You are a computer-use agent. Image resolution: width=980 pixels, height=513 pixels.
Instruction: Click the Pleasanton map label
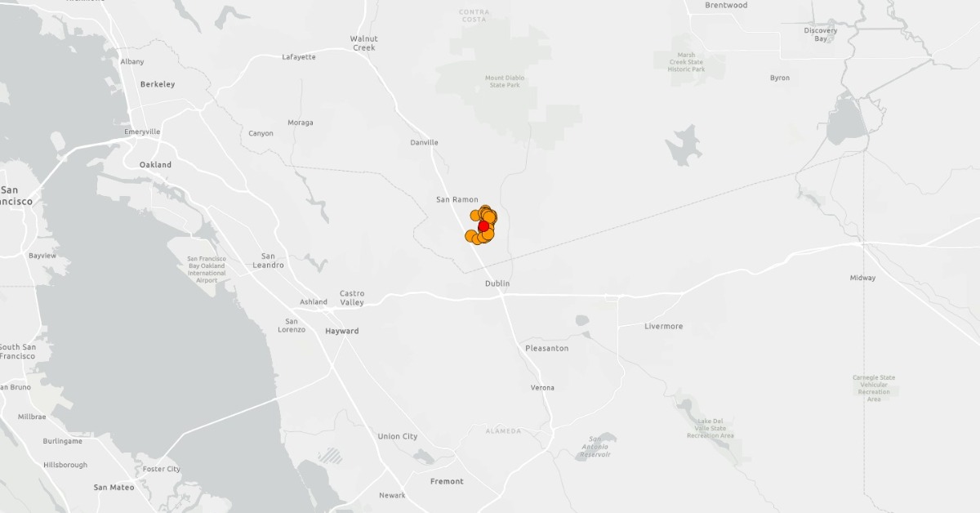point(546,348)
